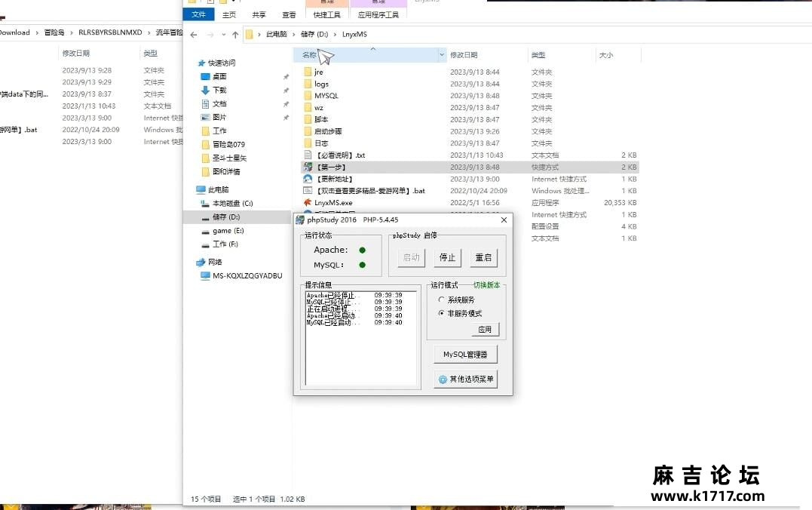This screenshot has width=812, height=510.
Task: Click the 快速访问 star icon
Action: [x=201, y=63]
